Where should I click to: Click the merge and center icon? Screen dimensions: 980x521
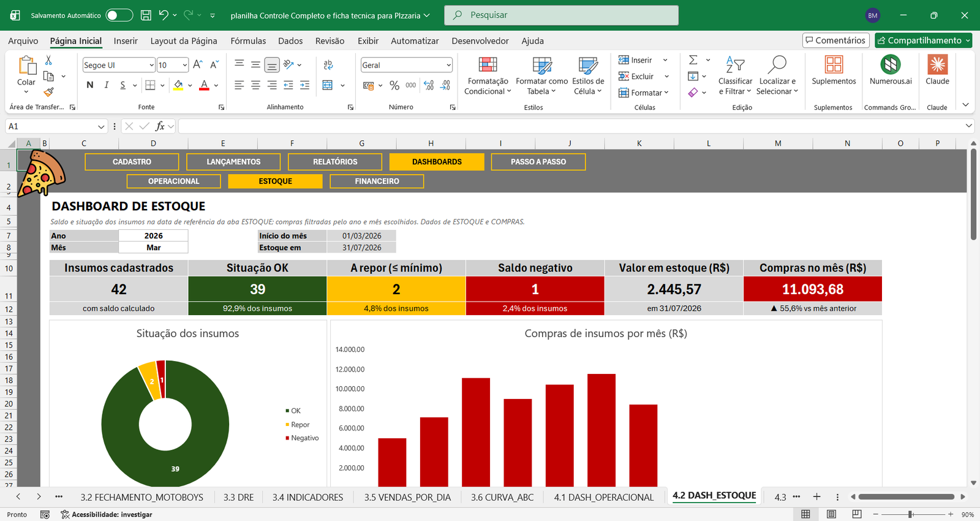[x=328, y=85]
